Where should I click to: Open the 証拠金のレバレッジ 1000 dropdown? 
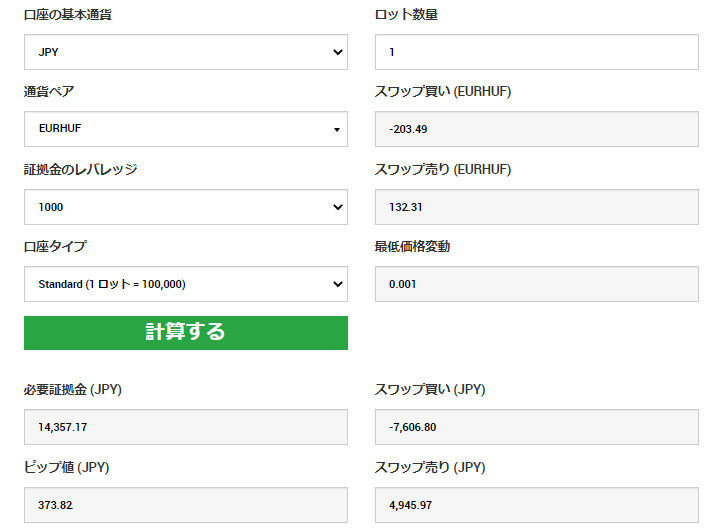tap(186, 207)
